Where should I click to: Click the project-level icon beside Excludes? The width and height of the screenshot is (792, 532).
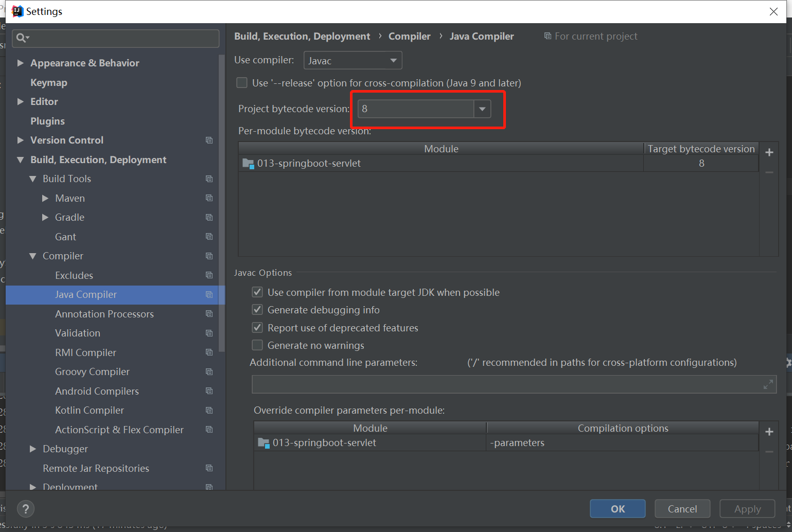pos(209,275)
